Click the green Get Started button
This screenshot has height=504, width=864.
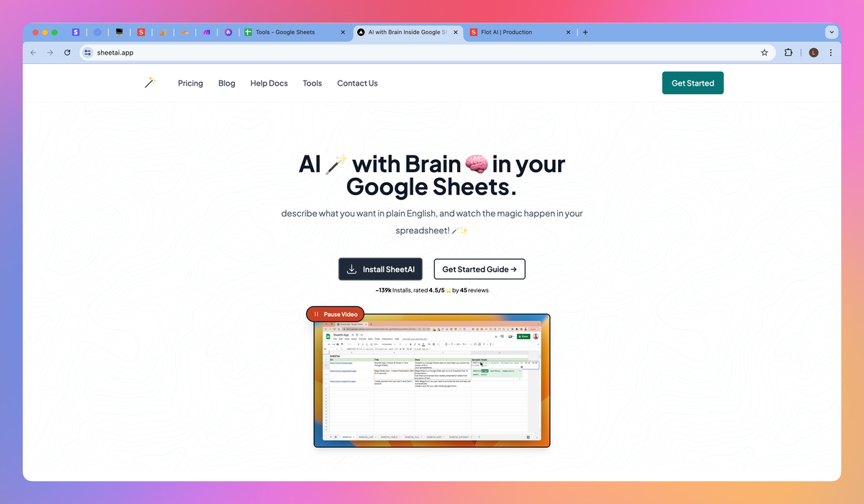[693, 83]
